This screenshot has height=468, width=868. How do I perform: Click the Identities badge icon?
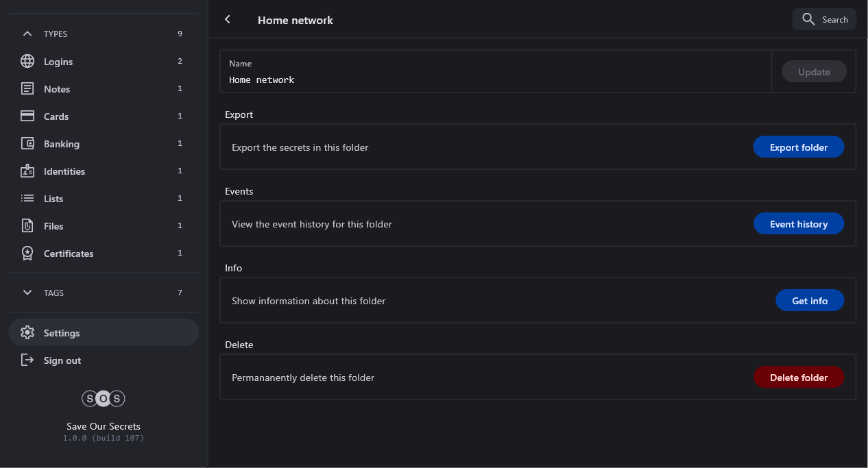tap(27, 171)
